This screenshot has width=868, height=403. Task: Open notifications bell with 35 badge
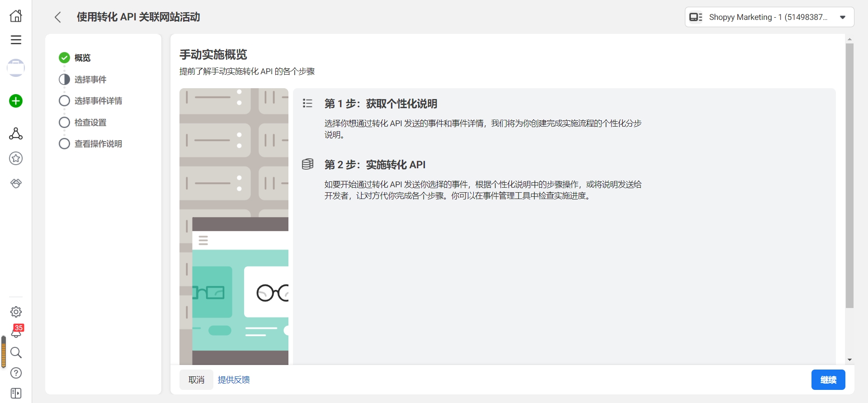[x=16, y=332]
